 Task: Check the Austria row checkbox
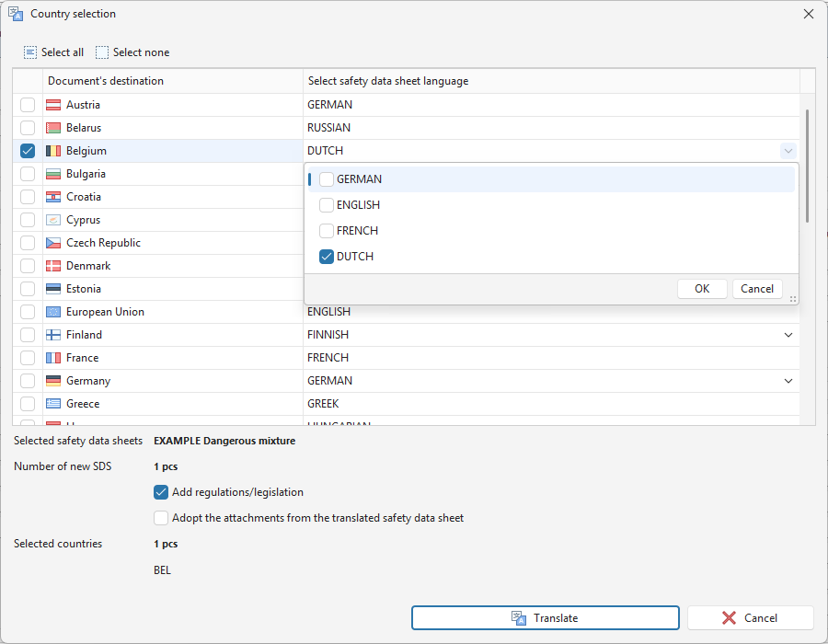tap(28, 105)
